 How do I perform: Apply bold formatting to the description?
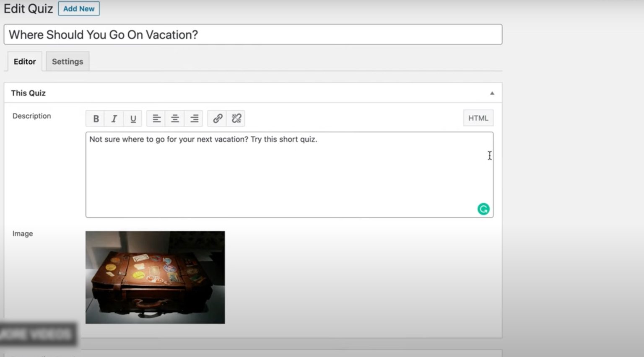pyautogui.click(x=95, y=118)
